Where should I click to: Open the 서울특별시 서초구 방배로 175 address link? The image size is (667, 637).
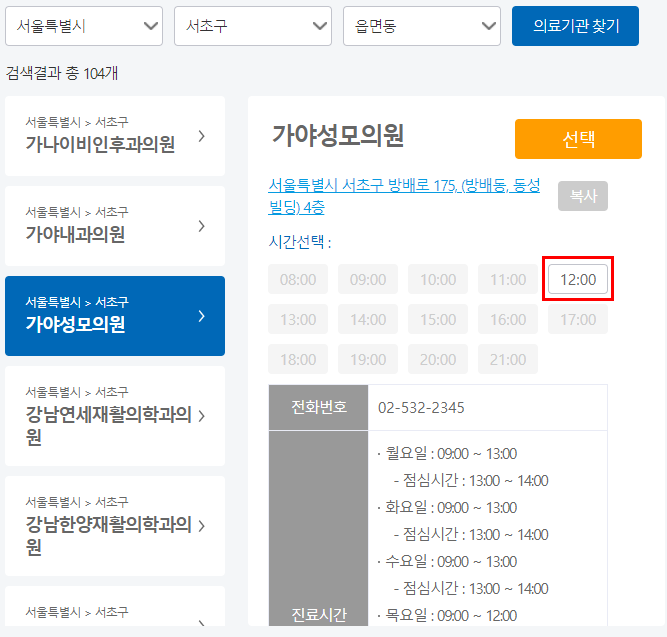[404, 196]
